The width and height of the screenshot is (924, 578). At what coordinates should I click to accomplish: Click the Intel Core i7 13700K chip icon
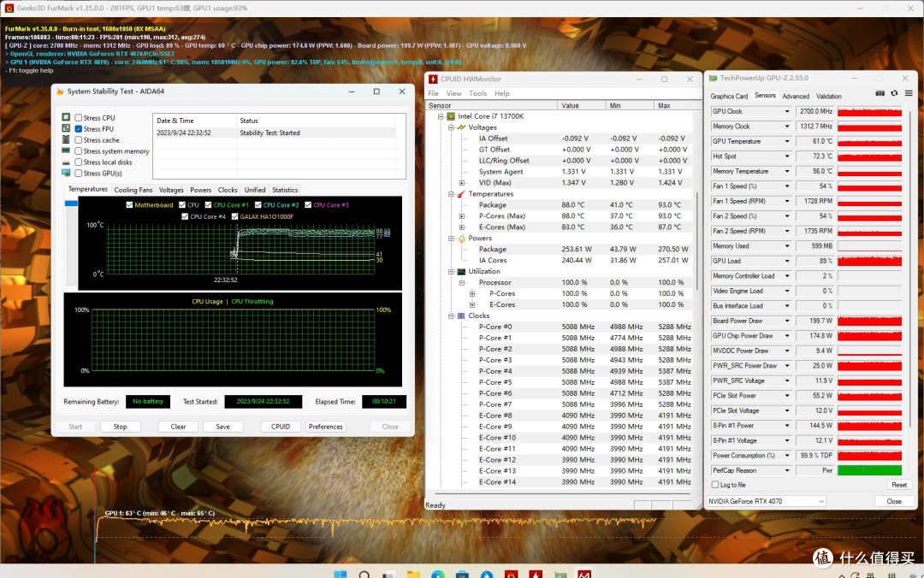click(451, 116)
